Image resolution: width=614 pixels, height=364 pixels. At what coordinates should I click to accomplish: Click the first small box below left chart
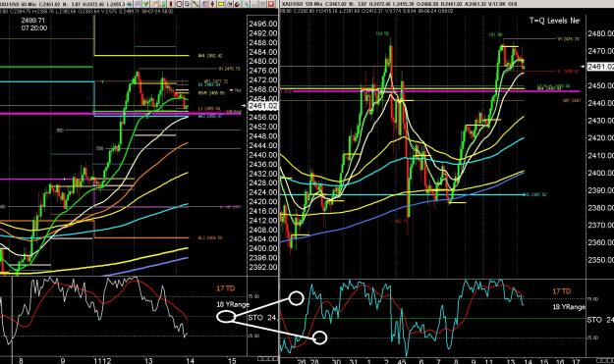(x=259, y=359)
